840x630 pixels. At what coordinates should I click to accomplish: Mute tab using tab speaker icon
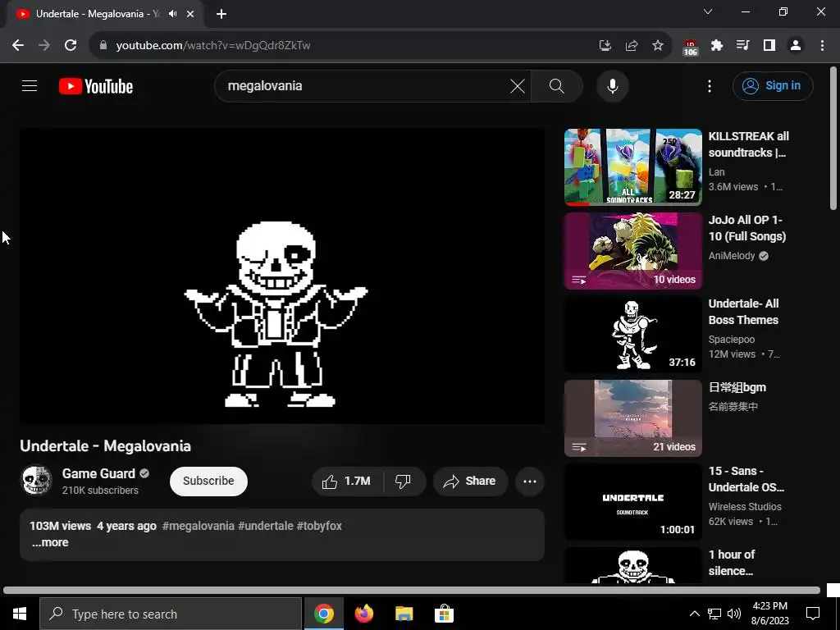(x=172, y=14)
